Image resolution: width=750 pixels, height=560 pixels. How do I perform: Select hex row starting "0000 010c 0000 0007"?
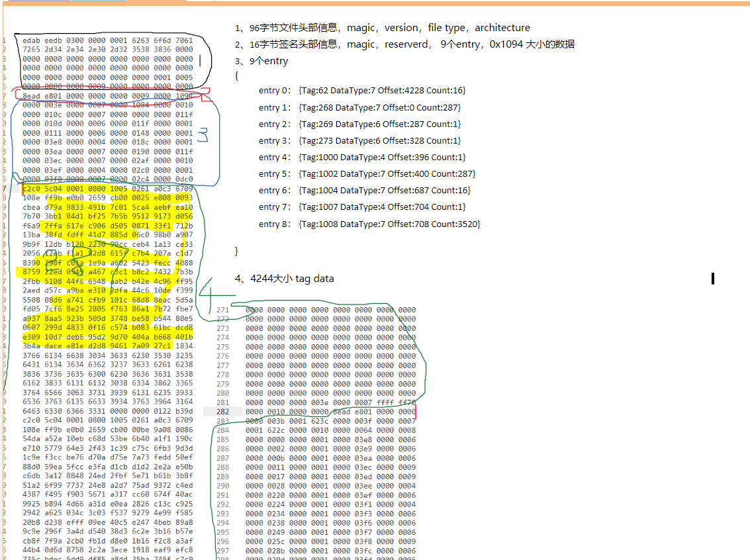point(108,115)
